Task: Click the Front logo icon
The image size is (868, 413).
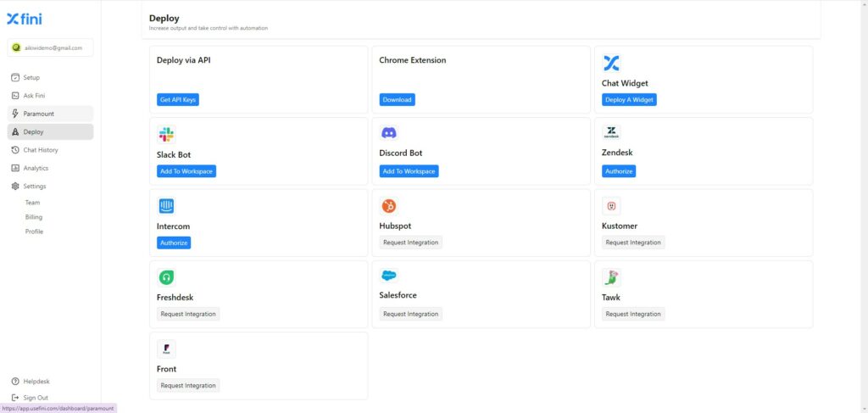Action: click(x=166, y=349)
